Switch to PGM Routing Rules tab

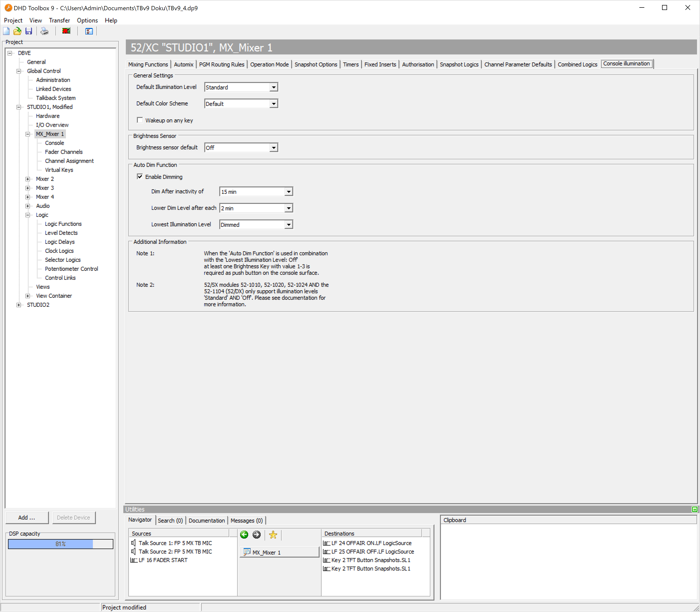coord(222,64)
